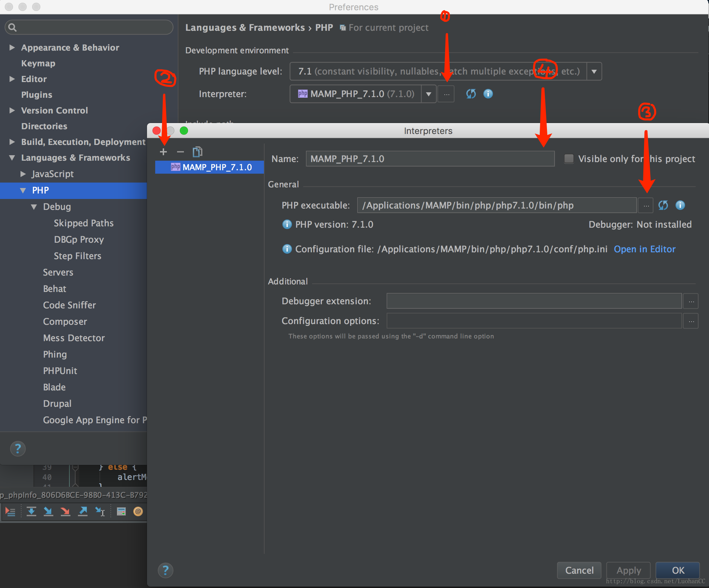Click the ellipsis icon next to PHP executable

click(646, 205)
